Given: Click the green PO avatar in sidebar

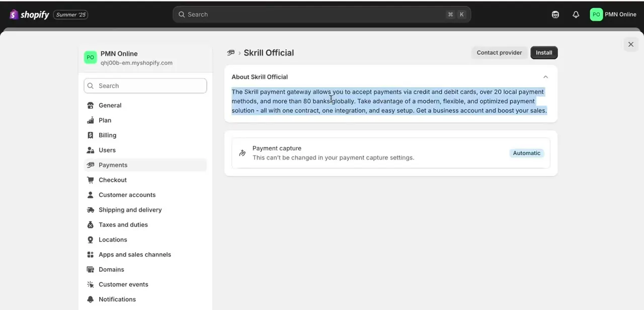Looking at the screenshot, I should pos(91,57).
